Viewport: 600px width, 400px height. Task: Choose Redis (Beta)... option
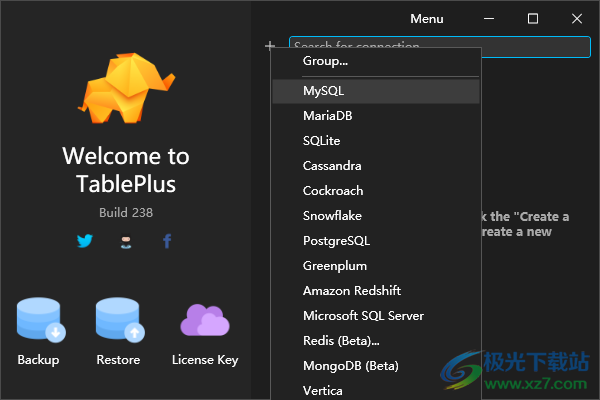tap(376, 341)
